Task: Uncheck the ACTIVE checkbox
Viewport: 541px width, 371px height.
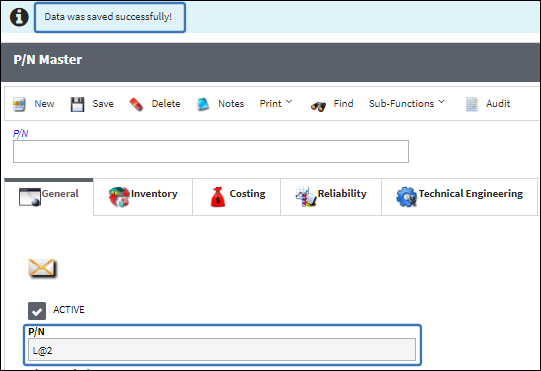Action: [37, 311]
